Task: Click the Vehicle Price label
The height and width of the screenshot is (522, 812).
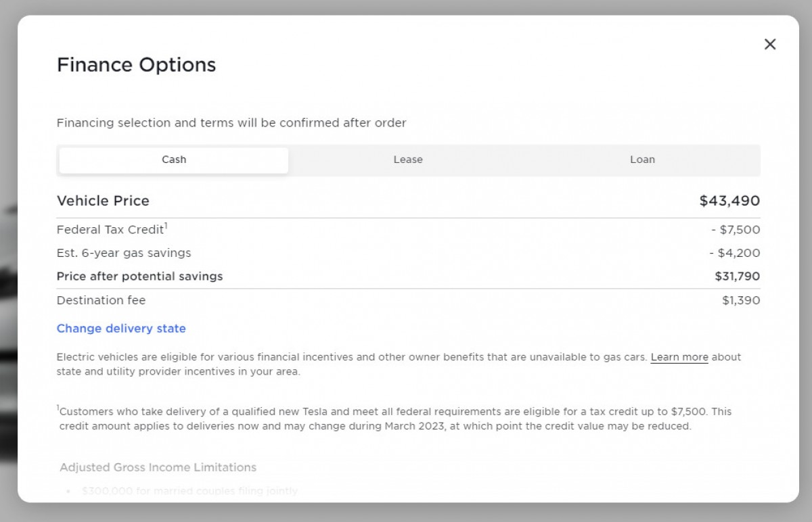Action: [103, 201]
